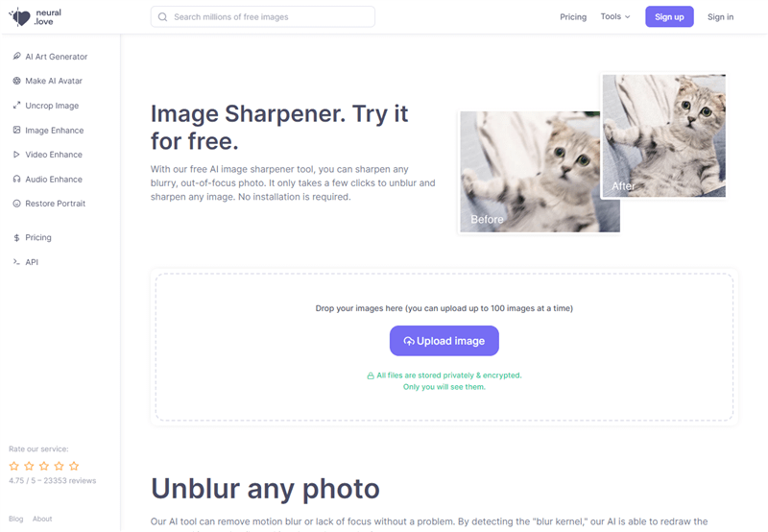Click the API terminal icon in sidebar
The height and width of the screenshot is (532, 768).
[16, 262]
